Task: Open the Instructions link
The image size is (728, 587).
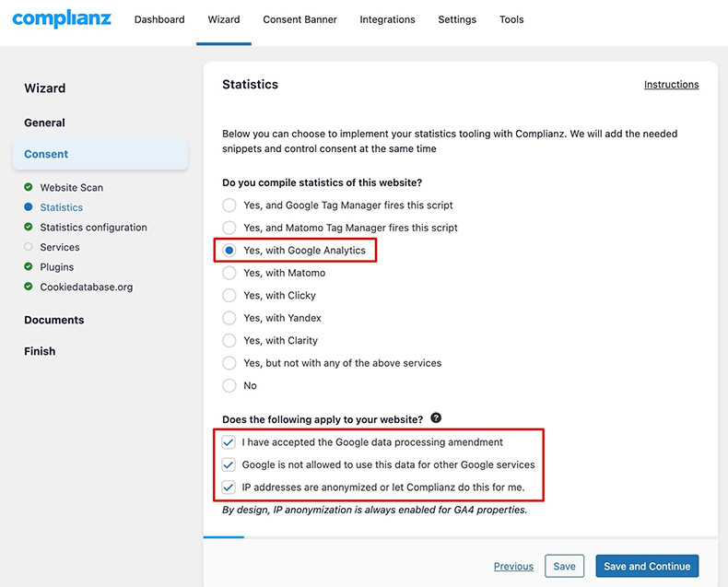Action: [x=672, y=85]
